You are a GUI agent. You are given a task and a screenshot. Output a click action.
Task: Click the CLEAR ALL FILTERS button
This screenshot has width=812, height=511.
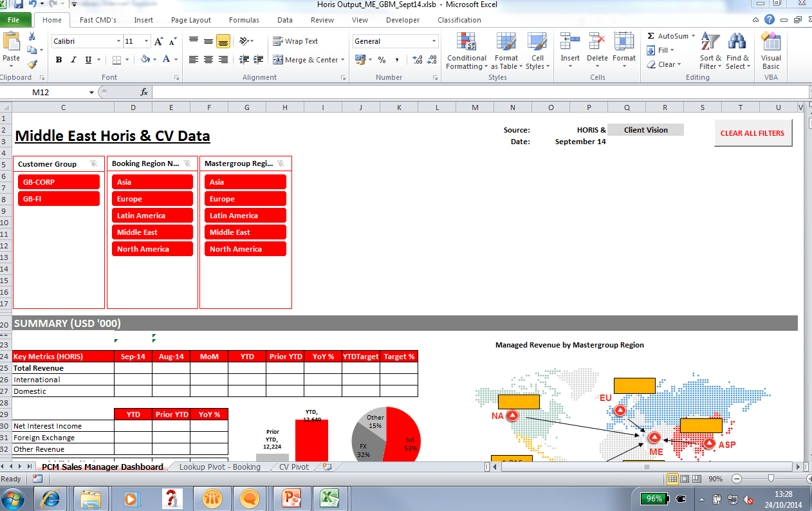(752, 133)
